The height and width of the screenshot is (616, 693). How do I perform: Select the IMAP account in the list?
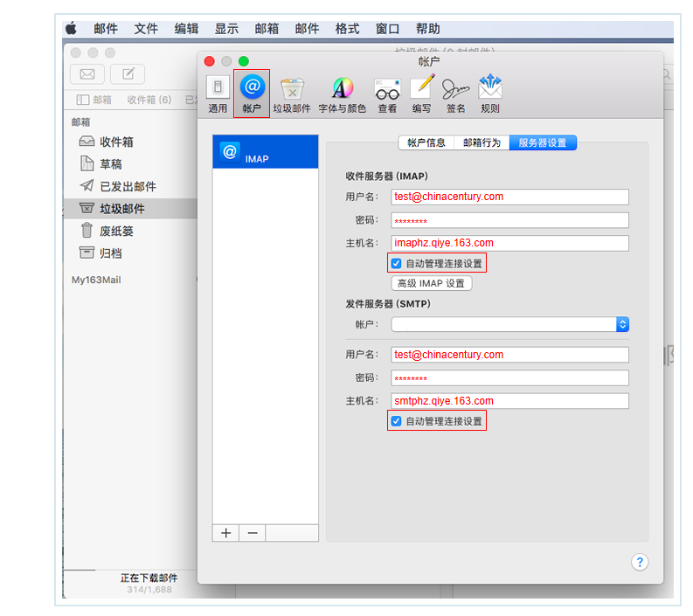click(x=265, y=151)
